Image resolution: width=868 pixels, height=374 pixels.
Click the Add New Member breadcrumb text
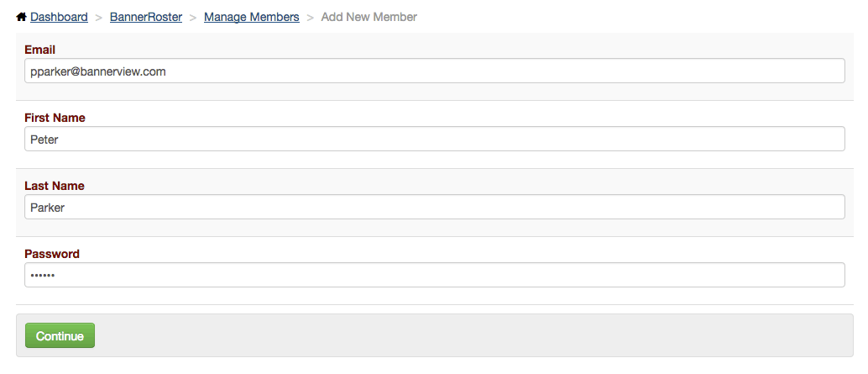coord(369,17)
